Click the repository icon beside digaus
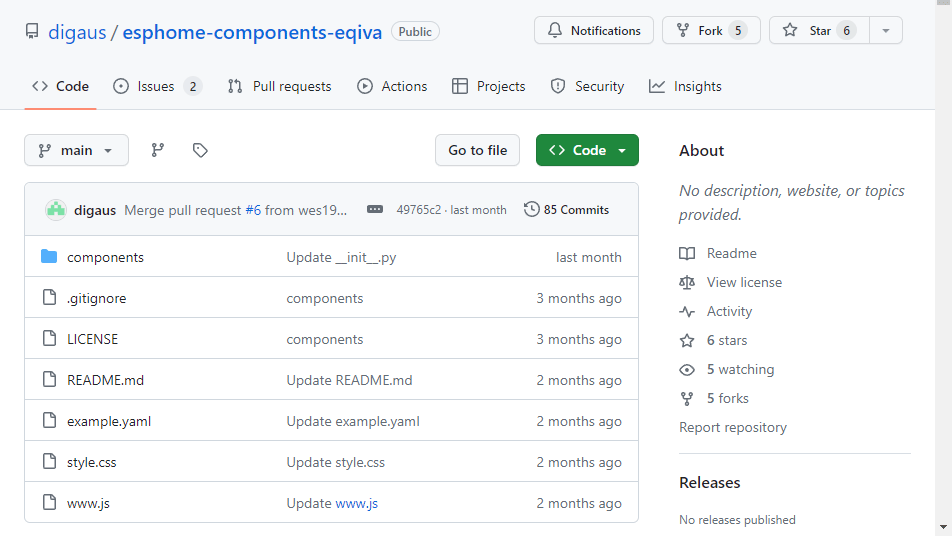Screen dimensions: 952x536 [32, 31]
